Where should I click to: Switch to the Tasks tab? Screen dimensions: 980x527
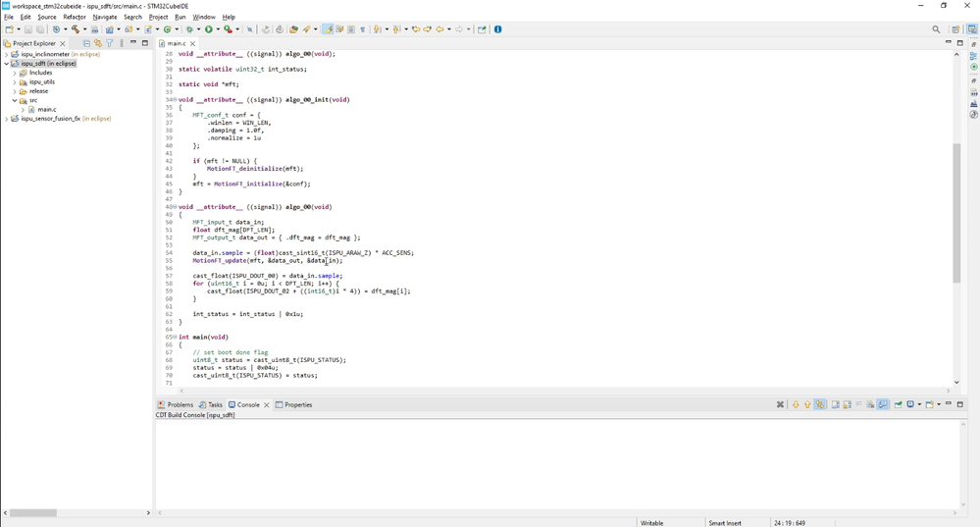click(x=211, y=405)
